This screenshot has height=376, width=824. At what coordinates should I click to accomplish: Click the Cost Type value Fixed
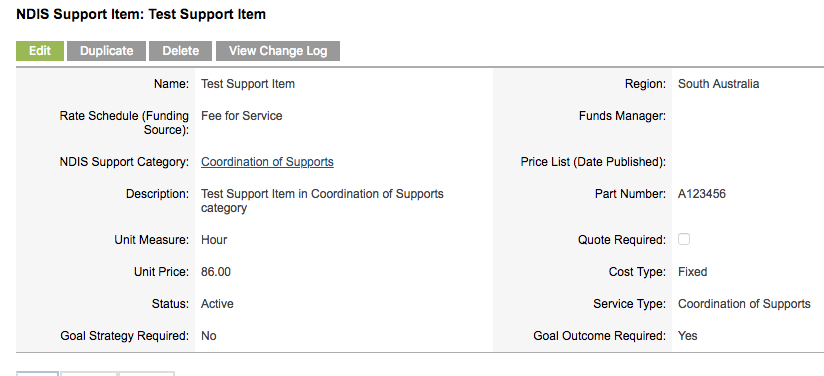693,272
